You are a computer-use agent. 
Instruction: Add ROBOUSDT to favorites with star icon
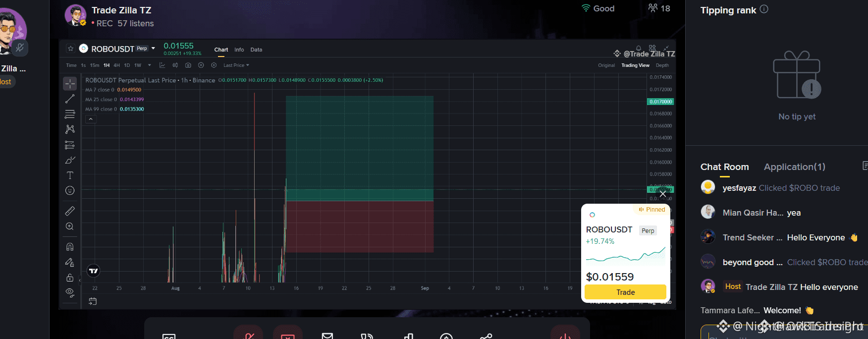[x=70, y=49]
